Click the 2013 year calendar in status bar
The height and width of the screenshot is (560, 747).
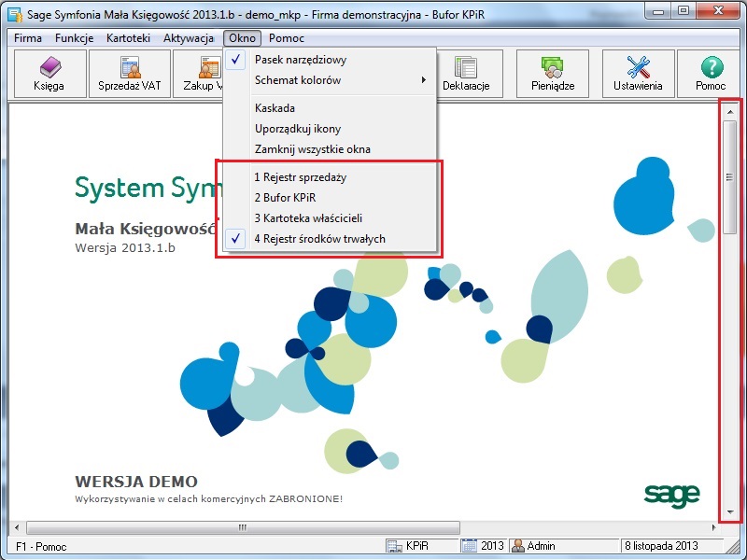click(x=483, y=546)
